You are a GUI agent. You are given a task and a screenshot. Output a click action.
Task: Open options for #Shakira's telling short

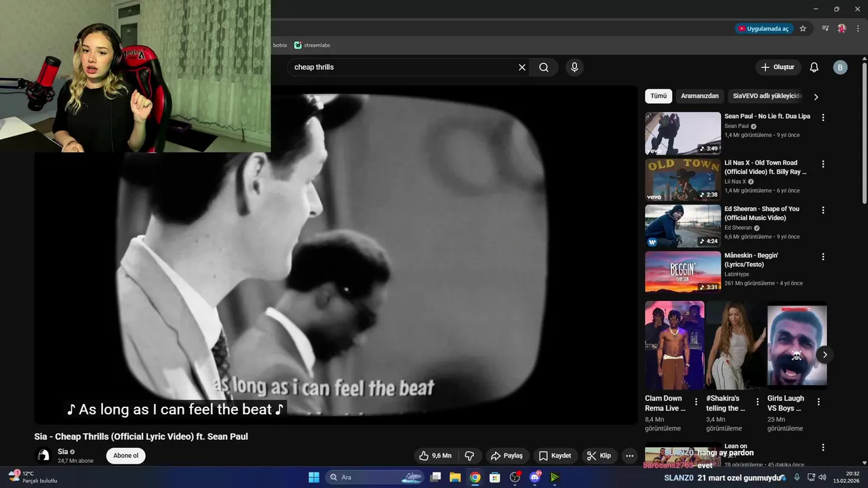pyautogui.click(x=757, y=402)
